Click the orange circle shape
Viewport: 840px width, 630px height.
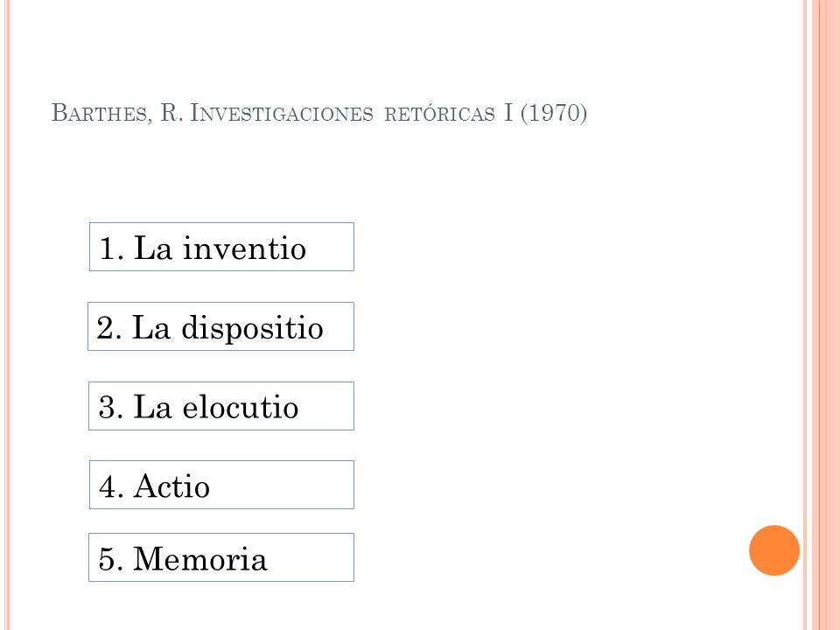[x=774, y=550]
